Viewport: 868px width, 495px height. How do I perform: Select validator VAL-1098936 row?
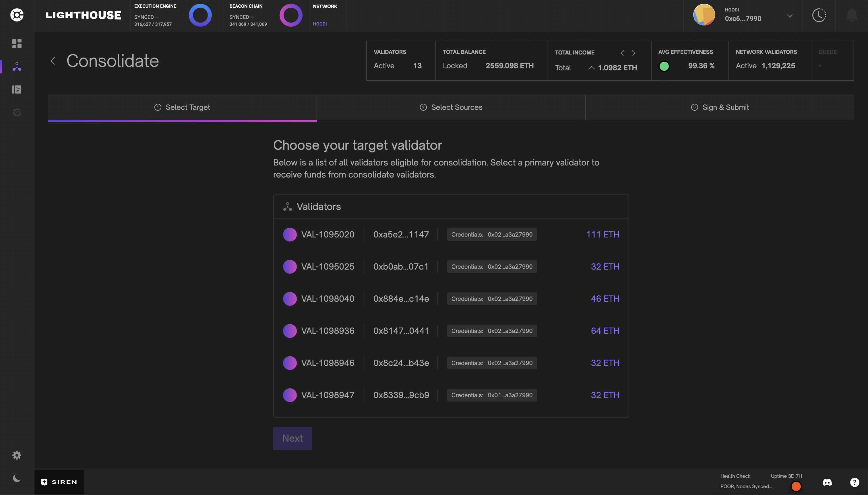pyautogui.click(x=451, y=331)
